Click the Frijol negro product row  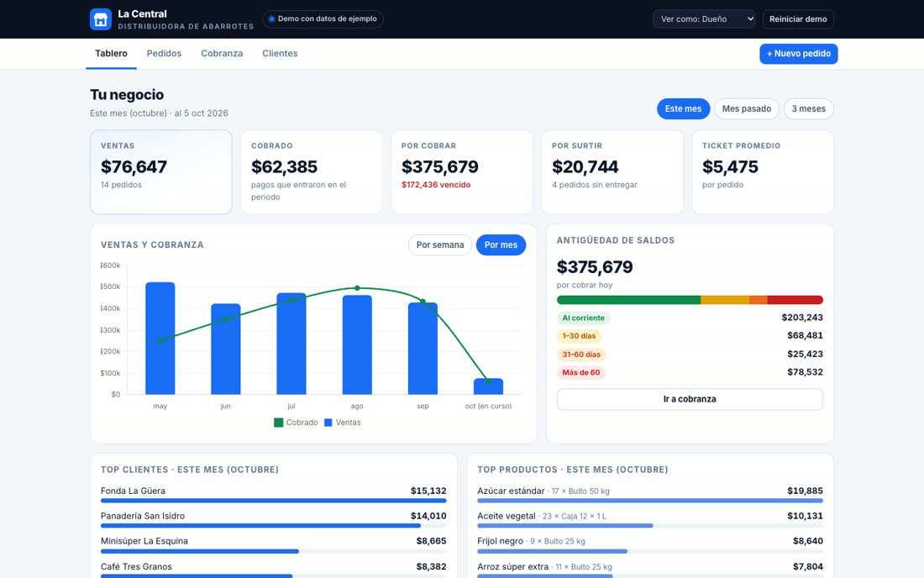click(x=650, y=545)
